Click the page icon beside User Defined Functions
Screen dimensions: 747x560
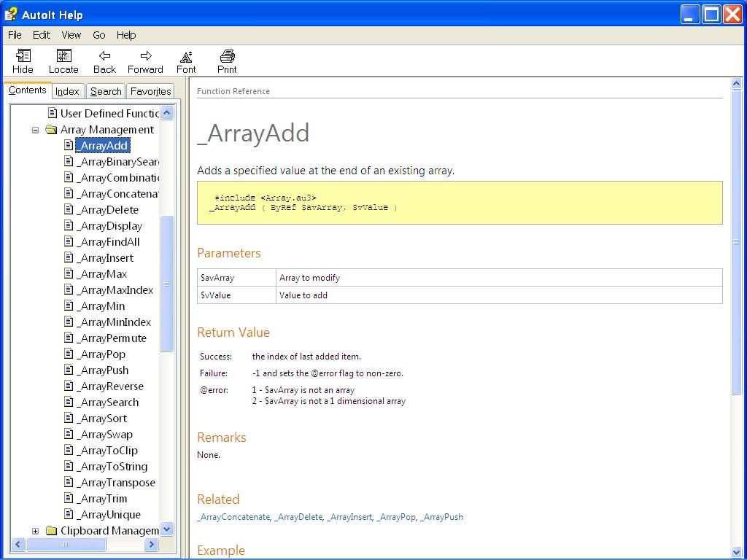pyautogui.click(x=53, y=113)
